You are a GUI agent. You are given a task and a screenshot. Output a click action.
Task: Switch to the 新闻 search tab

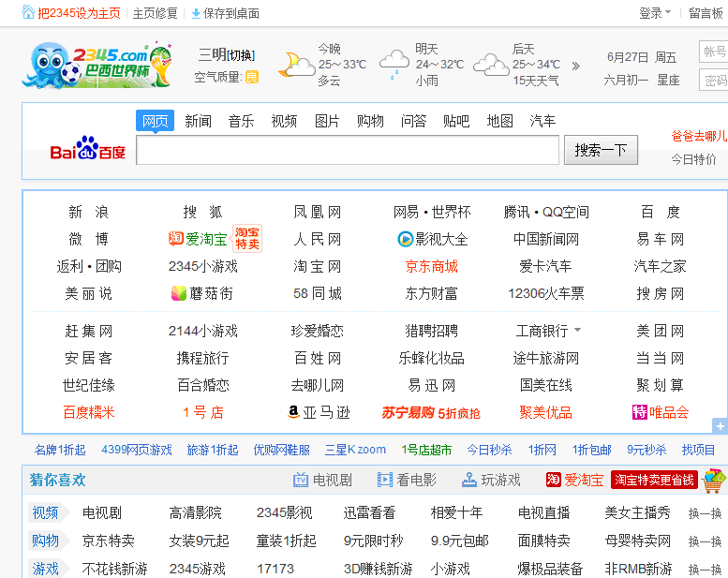(199, 121)
